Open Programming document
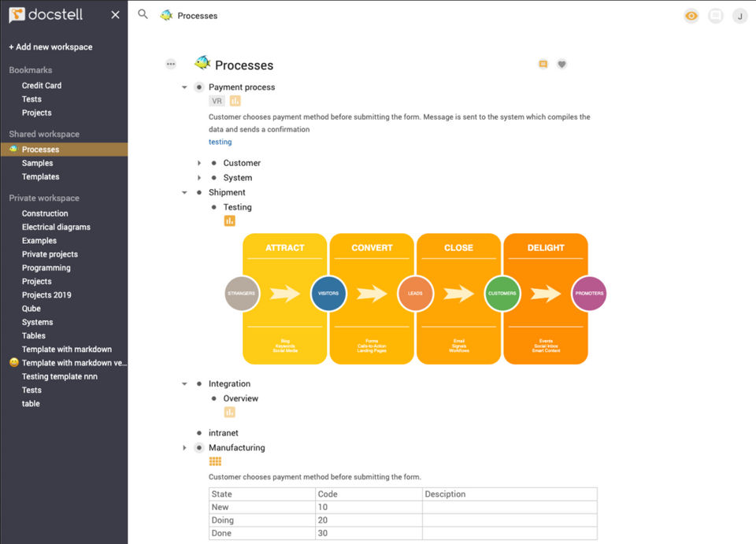756x544 pixels. (x=46, y=268)
